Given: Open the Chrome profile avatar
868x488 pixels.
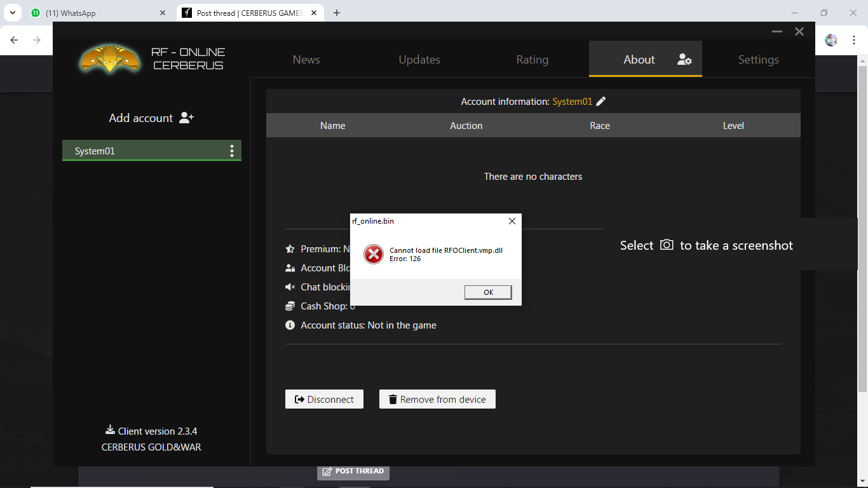Looking at the screenshot, I should (x=831, y=40).
